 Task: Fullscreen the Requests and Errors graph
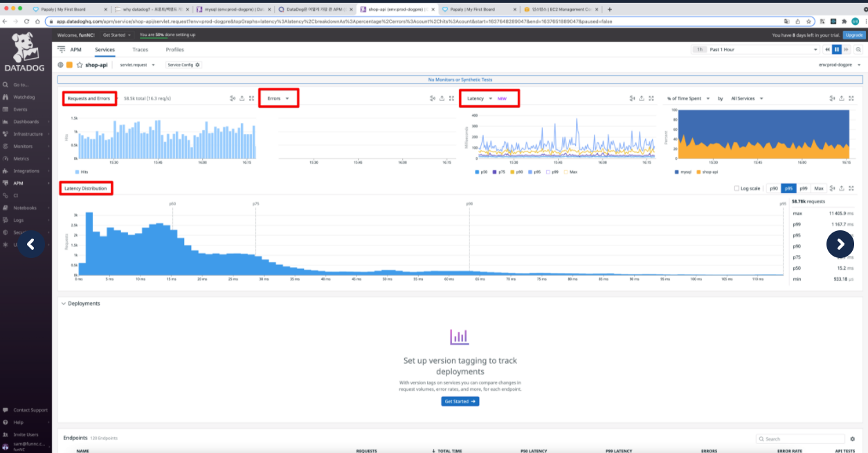(x=251, y=98)
